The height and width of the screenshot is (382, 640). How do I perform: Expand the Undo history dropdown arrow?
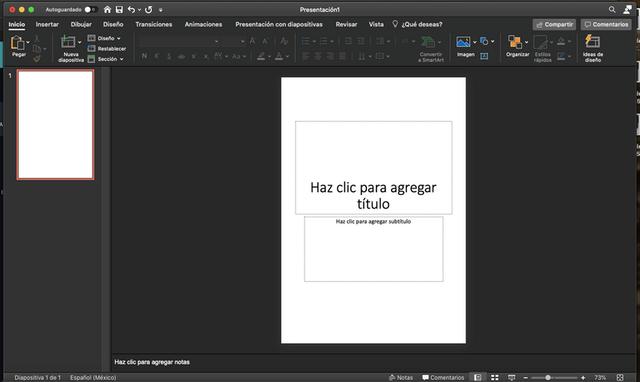pyautogui.click(x=139, y=9)
